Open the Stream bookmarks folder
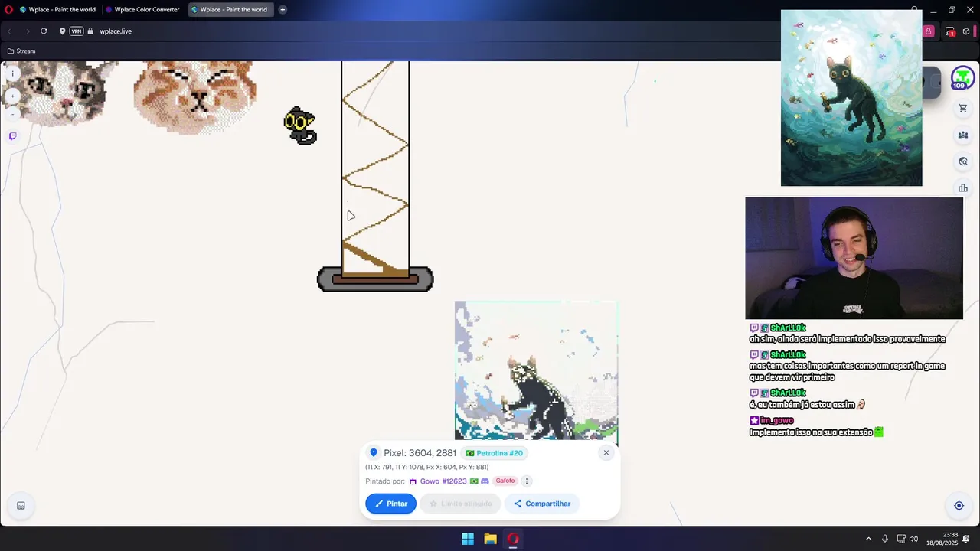Viewport: 980px width, 551px height. pyautogui.click(x=21, y=51)
